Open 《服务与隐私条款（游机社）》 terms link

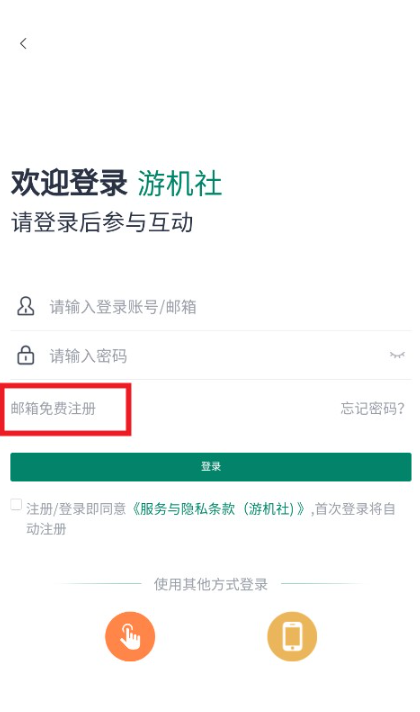pos(218,509)
